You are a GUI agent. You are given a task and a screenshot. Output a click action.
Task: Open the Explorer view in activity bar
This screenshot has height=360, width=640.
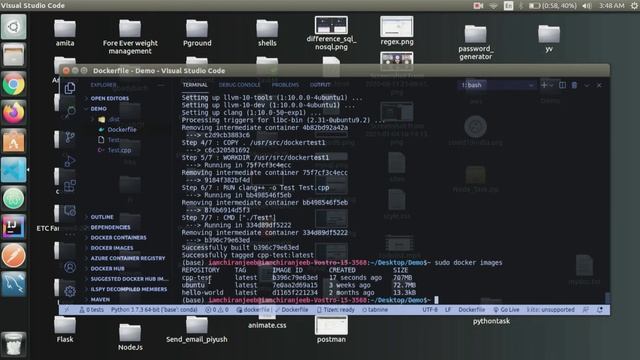point(70,88)
